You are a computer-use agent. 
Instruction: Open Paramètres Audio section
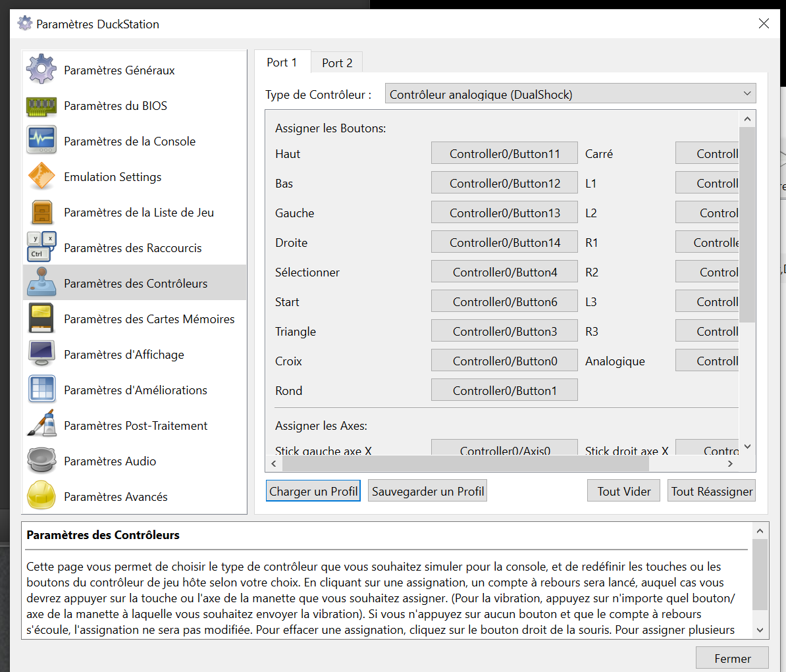coord(134,461)
